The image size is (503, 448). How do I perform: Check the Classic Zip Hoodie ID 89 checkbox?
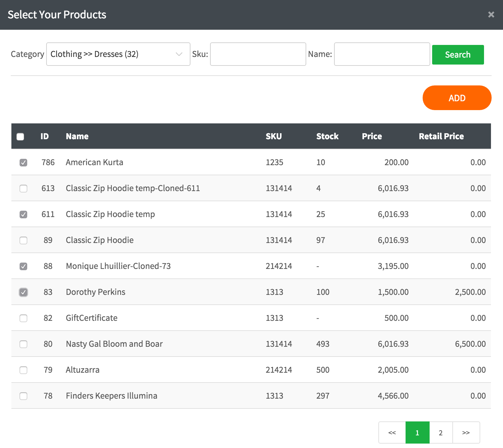23,240
